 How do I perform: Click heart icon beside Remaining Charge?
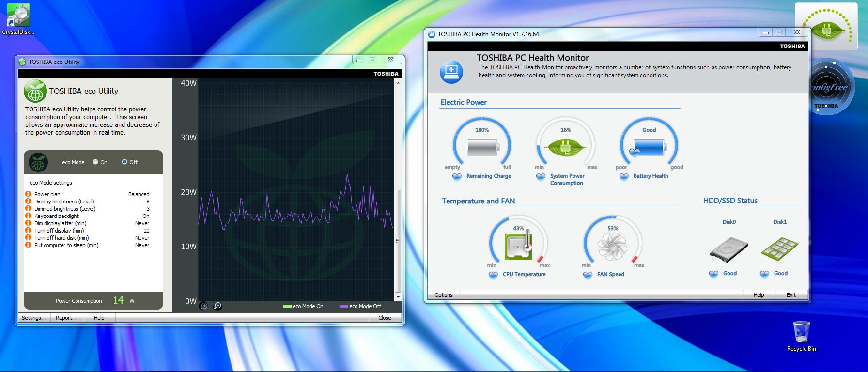click(x=457, y=176)
